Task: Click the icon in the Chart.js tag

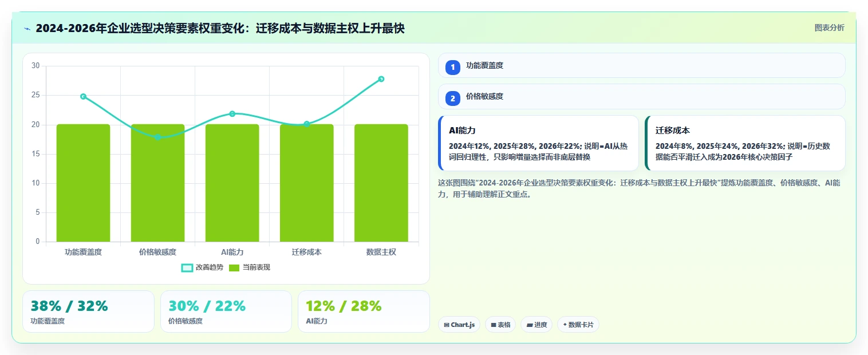Action: (446, 325)
